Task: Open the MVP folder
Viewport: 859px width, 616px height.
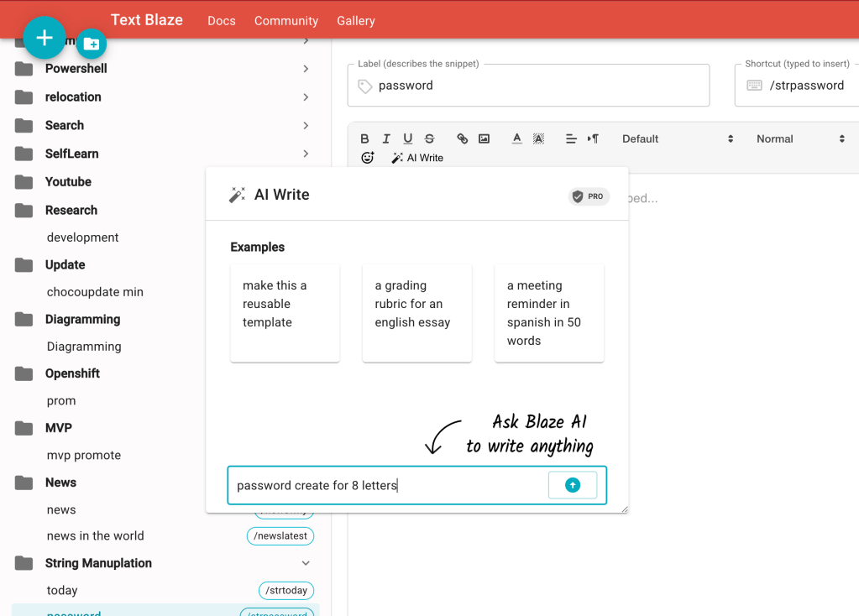Action: coord(59,428)
